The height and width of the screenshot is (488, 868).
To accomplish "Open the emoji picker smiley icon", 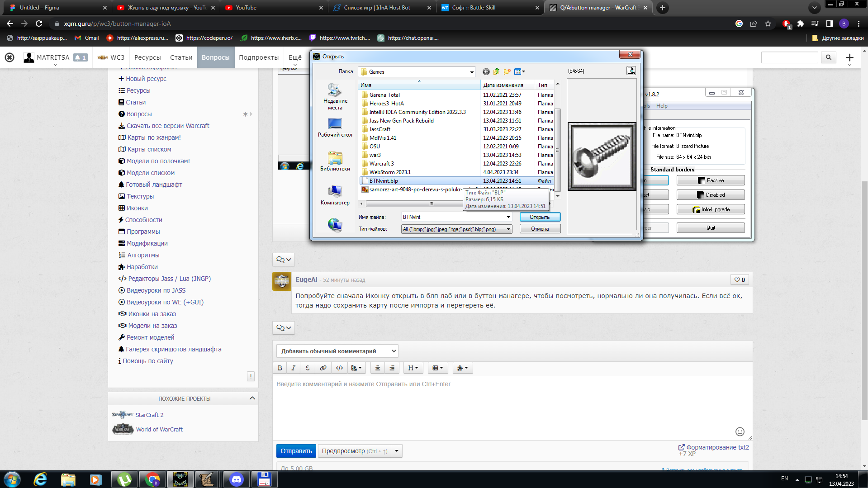I will click(x=740, y=431).
